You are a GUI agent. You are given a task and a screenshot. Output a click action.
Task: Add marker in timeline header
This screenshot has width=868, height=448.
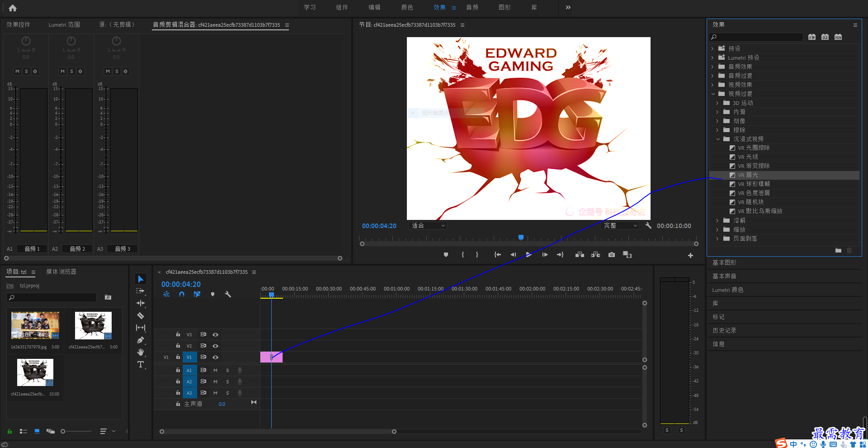tap(212, 294)
